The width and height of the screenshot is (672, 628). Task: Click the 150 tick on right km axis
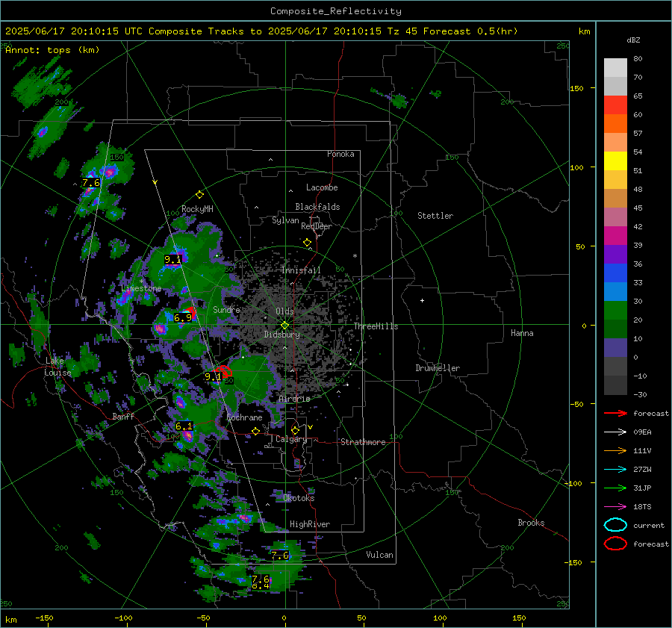pos(577,88)
